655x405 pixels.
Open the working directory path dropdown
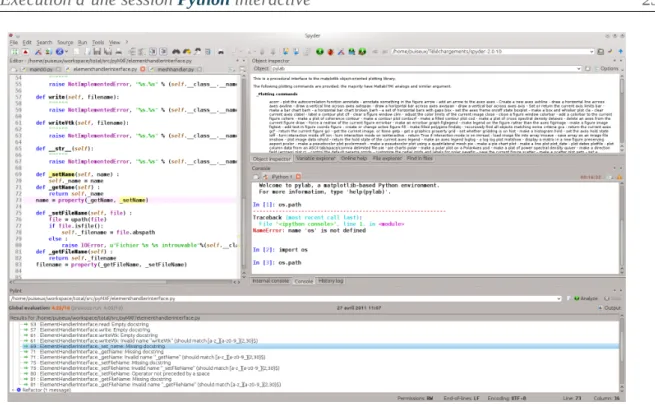point(592,51)
